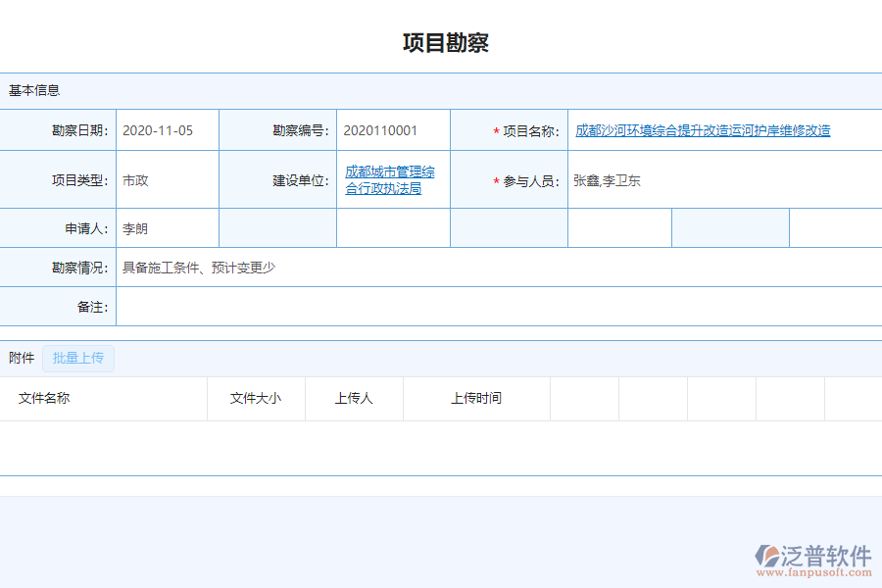The height and width of the screenshot is (588, 882).
Task: Click the 文件大小 column header
Action: point(256,398)
